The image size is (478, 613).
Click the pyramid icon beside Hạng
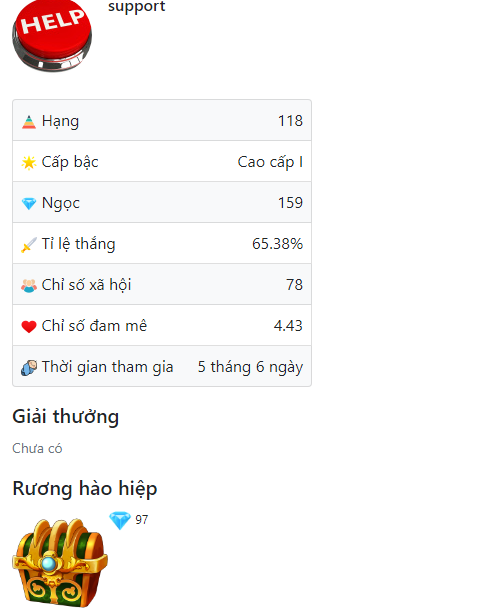point(29,122)
